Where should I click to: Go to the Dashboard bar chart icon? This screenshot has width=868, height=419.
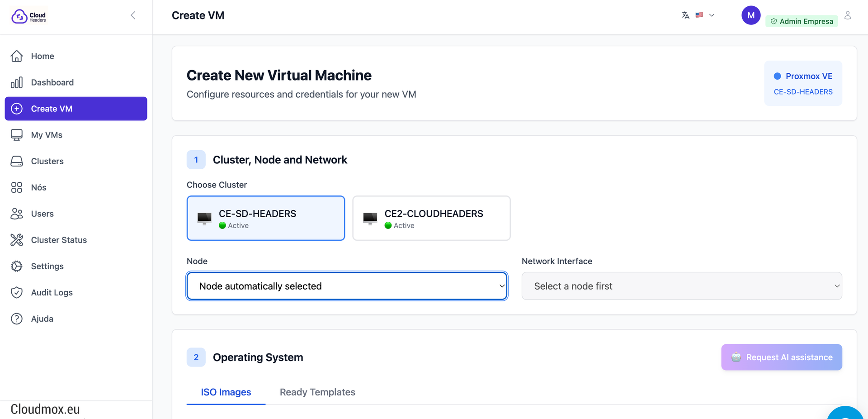[17, 82]
